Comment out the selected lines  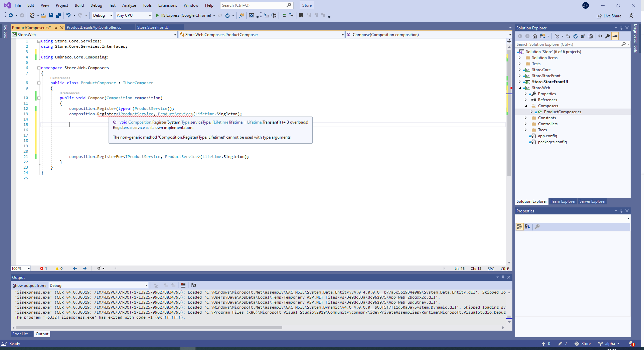(x=284, y=15)
